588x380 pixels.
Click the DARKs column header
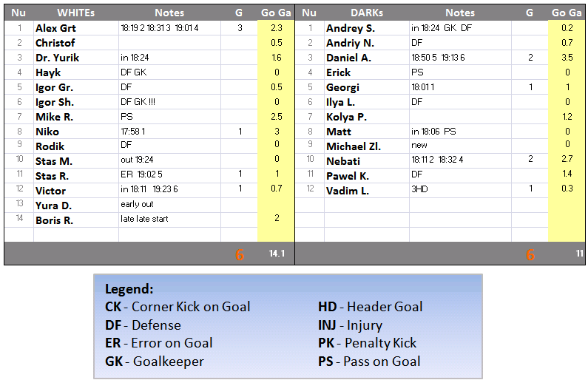coord(366,13)
